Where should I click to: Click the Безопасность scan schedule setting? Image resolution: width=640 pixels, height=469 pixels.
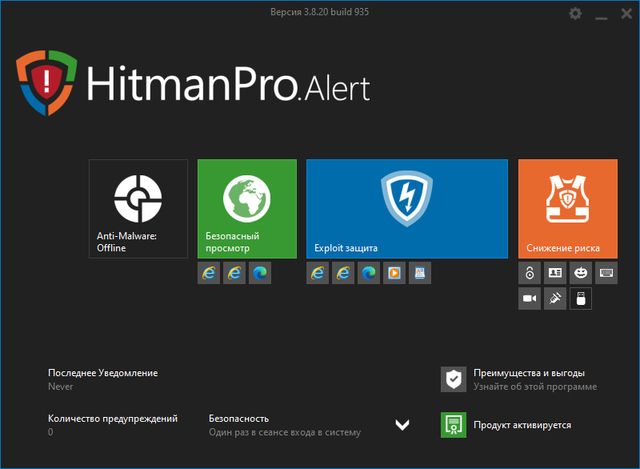click(284, 425)
